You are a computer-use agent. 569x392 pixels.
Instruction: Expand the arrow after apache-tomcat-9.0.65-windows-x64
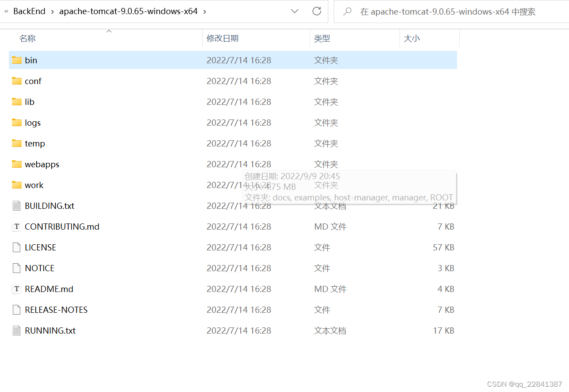pyautogui.click(x=205, y=11)
